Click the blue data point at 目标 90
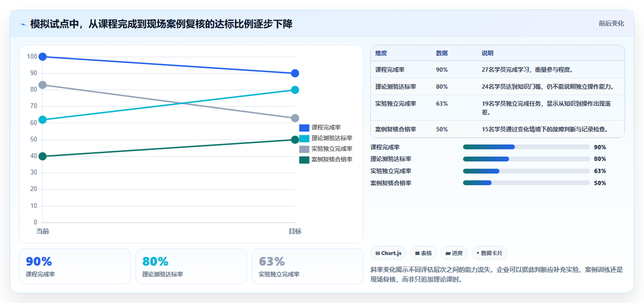 tap(295, 73)
